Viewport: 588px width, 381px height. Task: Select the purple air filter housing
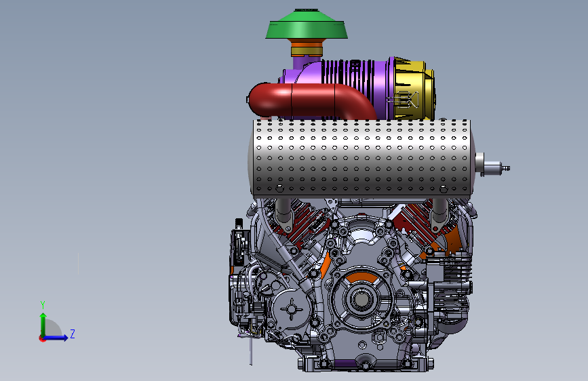tap(349, 75)
